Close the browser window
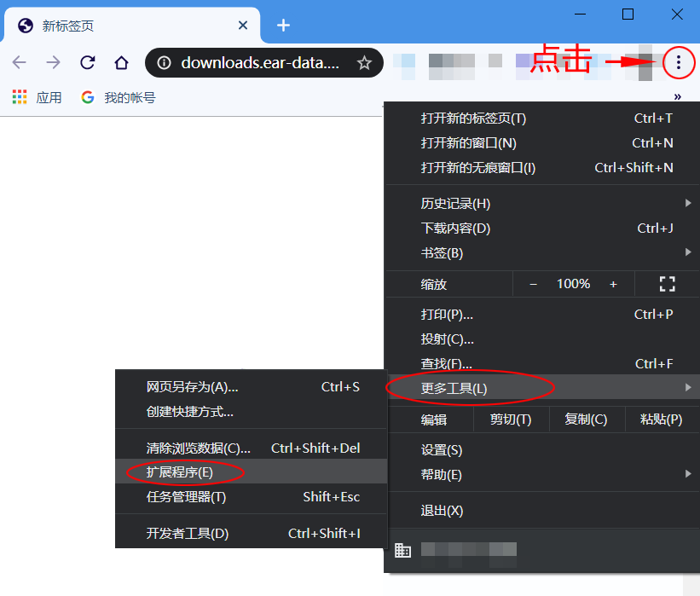This screenshot has width=700, height=596. [x=677, y=14]
